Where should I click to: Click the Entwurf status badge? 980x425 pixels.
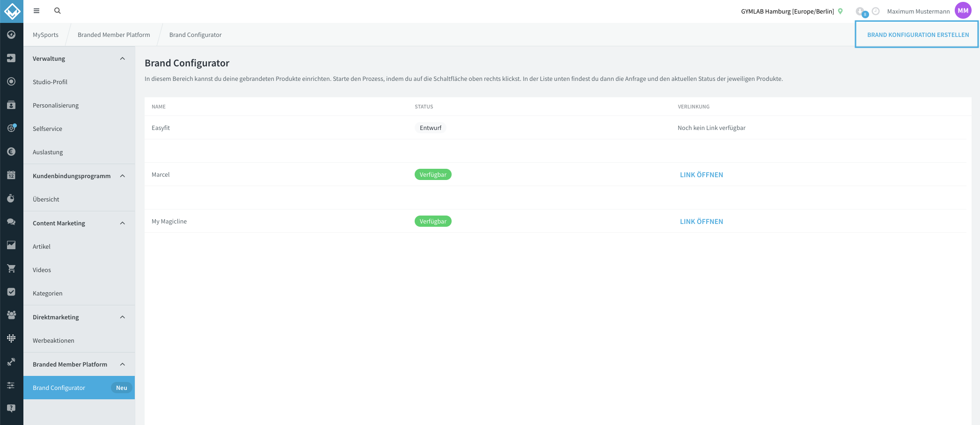(x=431, y=128)
